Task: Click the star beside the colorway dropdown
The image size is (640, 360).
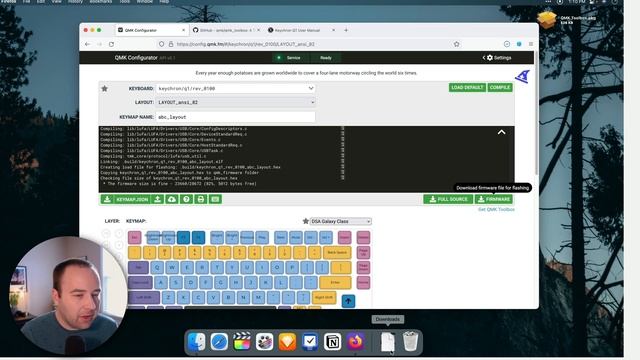Action: tap(305, 221)
